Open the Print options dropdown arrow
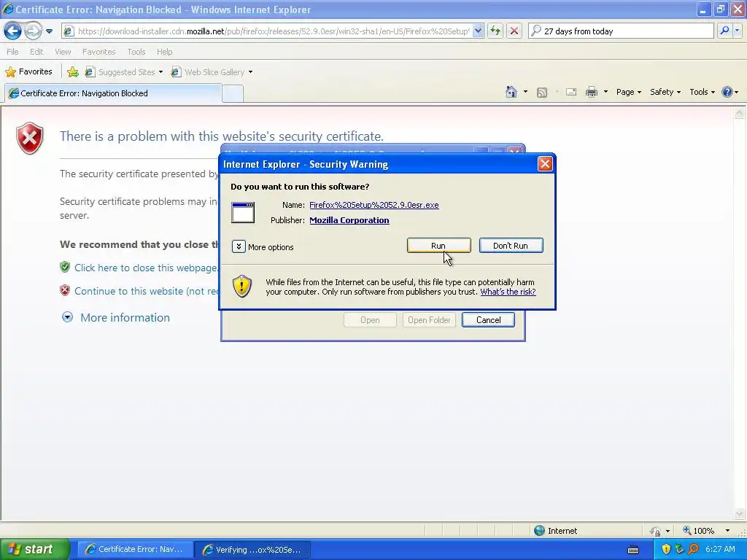Viewport: 747px width, 560px height. [605, 92]
